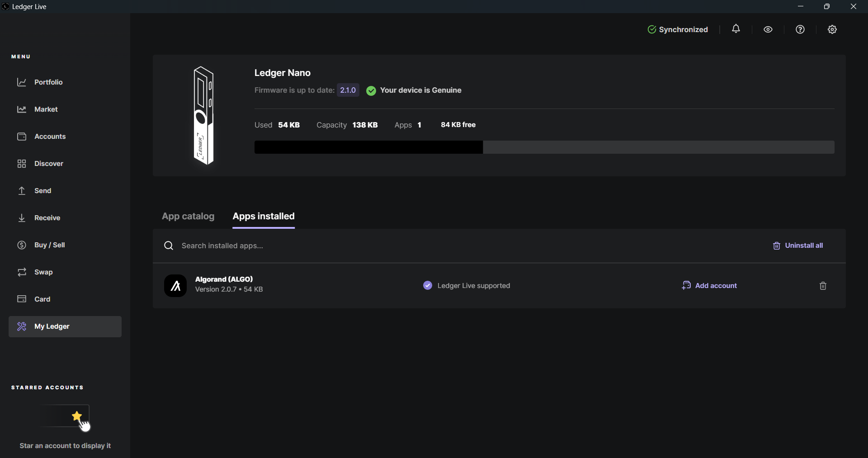Switch to the App catalog tab
The height and width of the screenshot is (458, 868).
(x=188, y=217)
